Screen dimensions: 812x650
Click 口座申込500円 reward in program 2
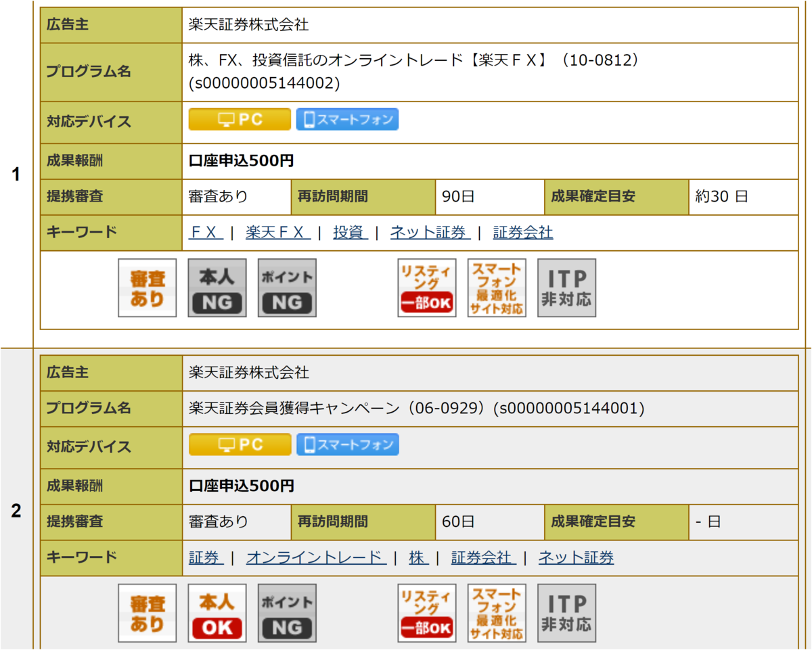[x=242, y=486]
